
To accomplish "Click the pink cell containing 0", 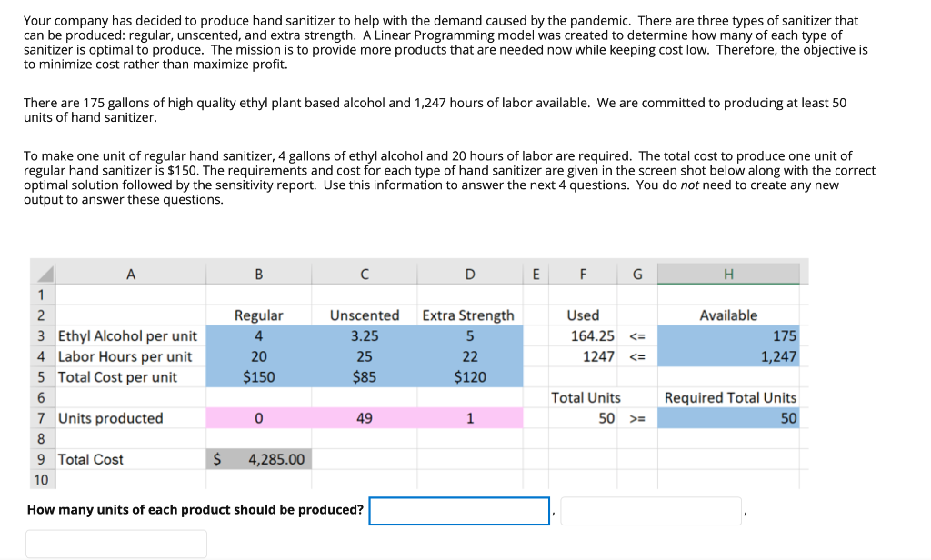I will click(x=260, y=417).
